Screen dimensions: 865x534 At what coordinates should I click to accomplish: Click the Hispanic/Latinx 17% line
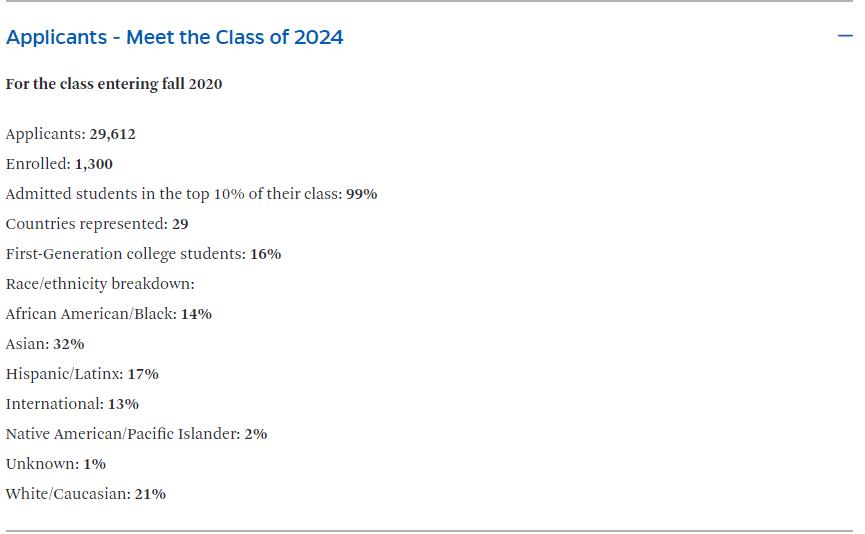[x=82, y=374]
